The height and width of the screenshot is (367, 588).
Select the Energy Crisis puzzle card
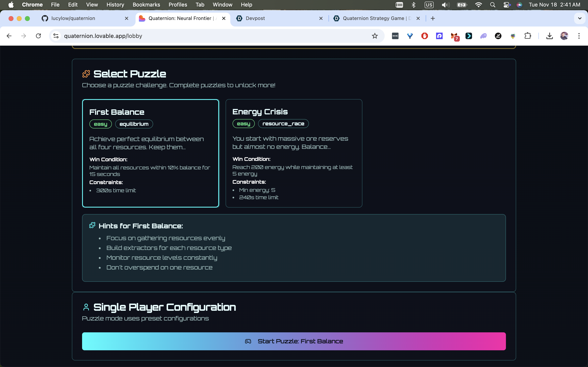point(294,153)
